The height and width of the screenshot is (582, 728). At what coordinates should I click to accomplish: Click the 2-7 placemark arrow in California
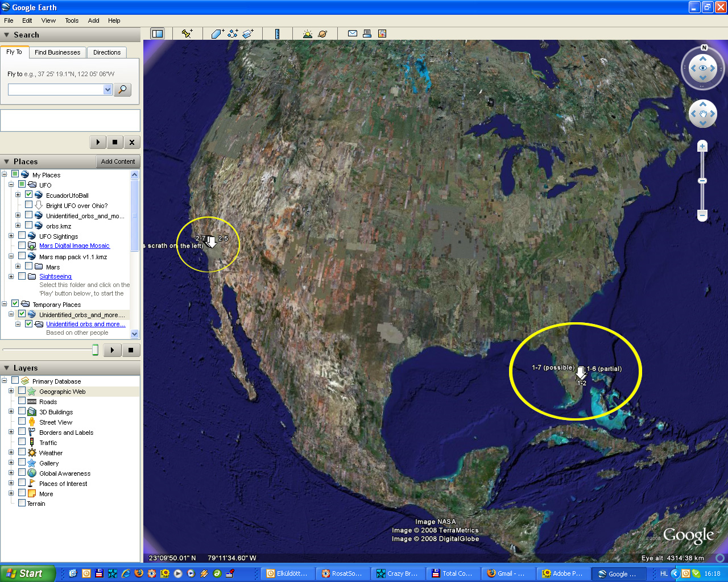(x=210, y=242)
